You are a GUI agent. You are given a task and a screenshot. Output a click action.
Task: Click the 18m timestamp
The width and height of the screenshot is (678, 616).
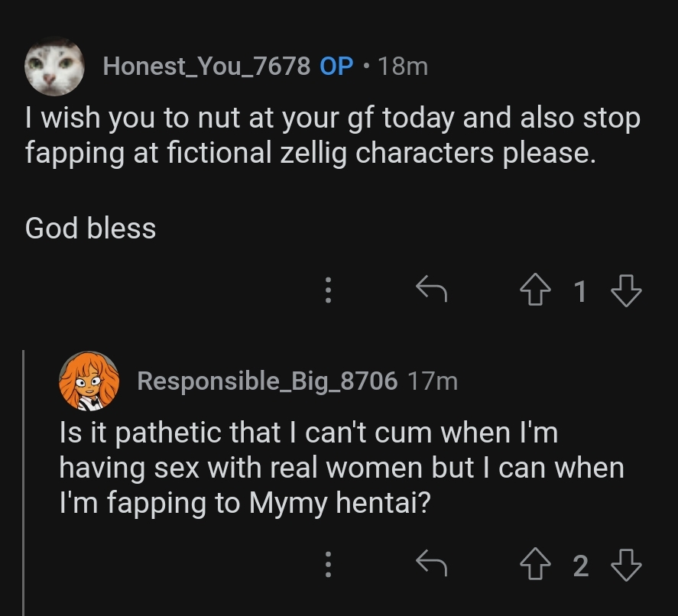click(x=403, y=66)
